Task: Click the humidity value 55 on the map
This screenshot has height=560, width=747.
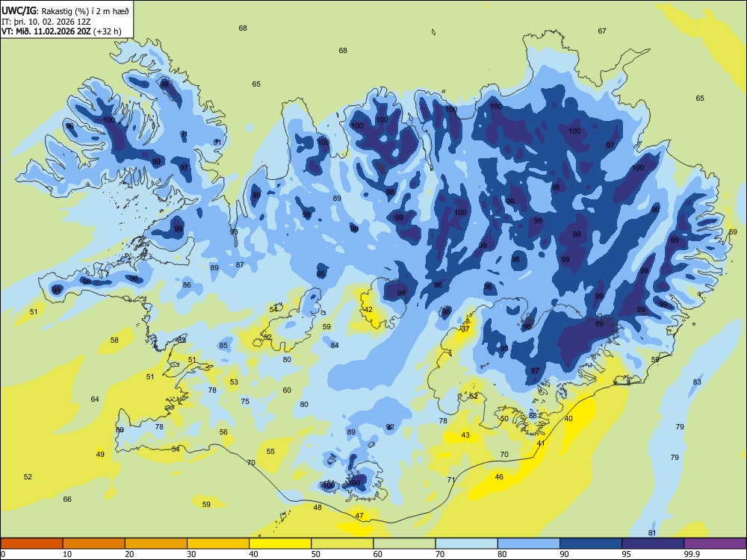Action: point(270,452)
